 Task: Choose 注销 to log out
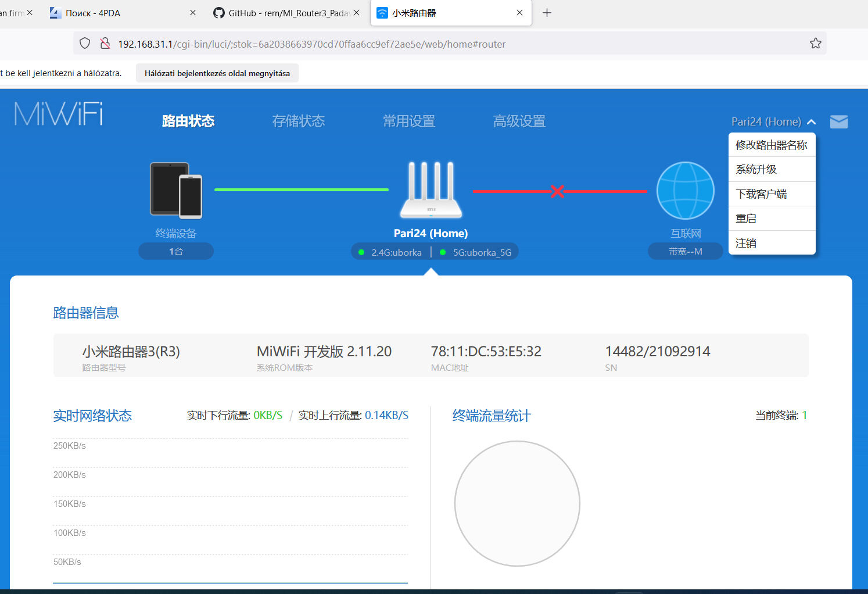[772, 243]
